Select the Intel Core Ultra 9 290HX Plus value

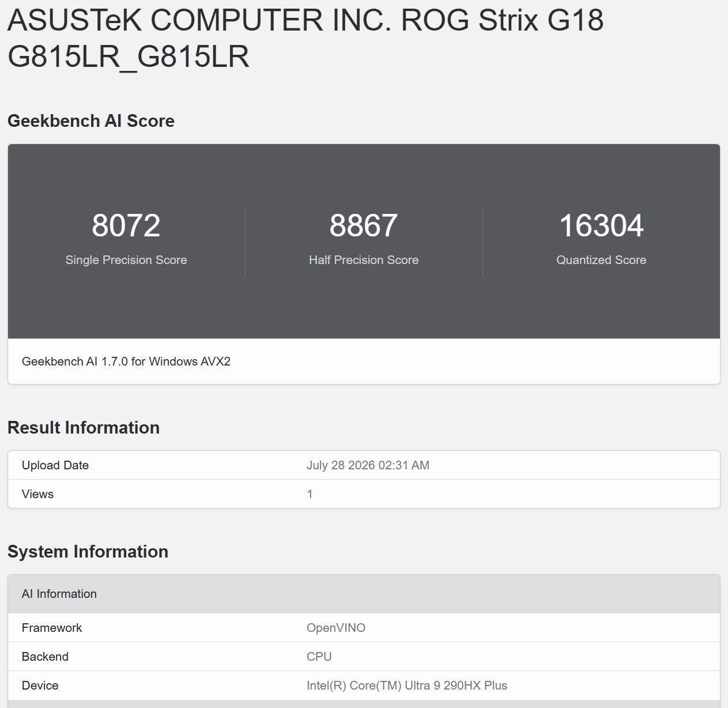(407, 686)
